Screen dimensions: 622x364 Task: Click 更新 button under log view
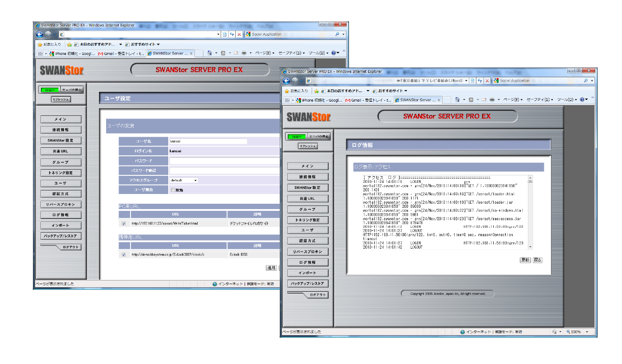pos(525,260)
